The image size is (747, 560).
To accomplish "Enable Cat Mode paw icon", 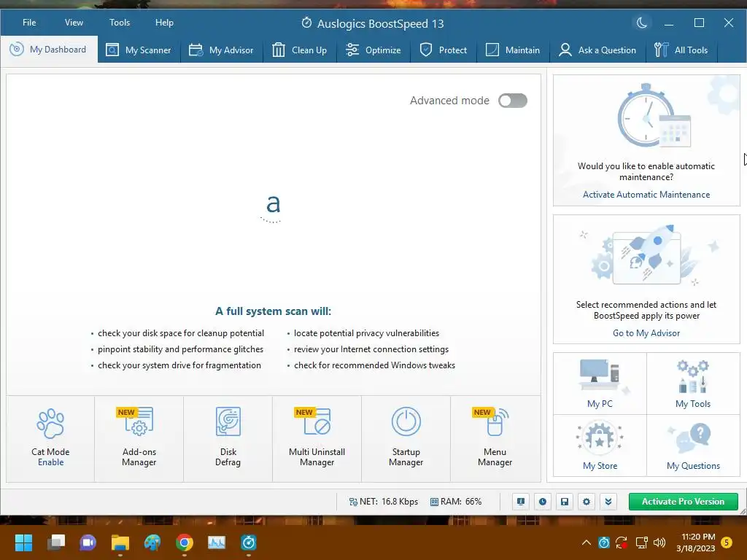I will pyautogui.click(x=50, y=424).
